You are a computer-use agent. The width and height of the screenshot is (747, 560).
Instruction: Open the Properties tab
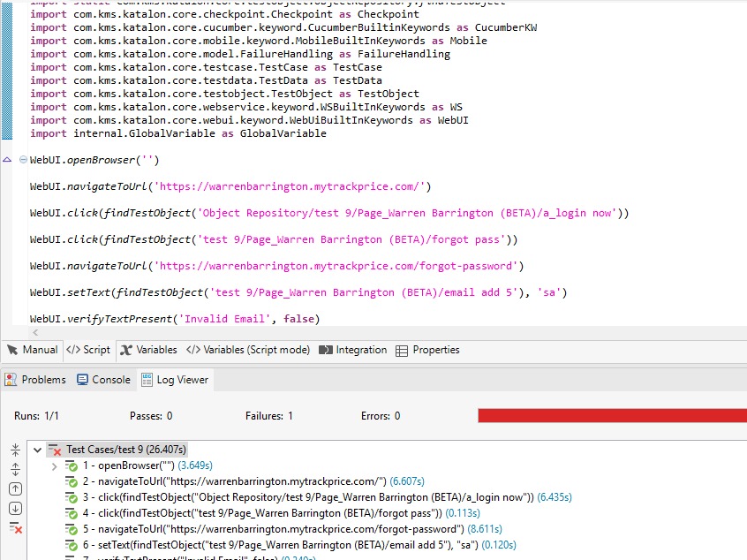(x=427, y=350)
